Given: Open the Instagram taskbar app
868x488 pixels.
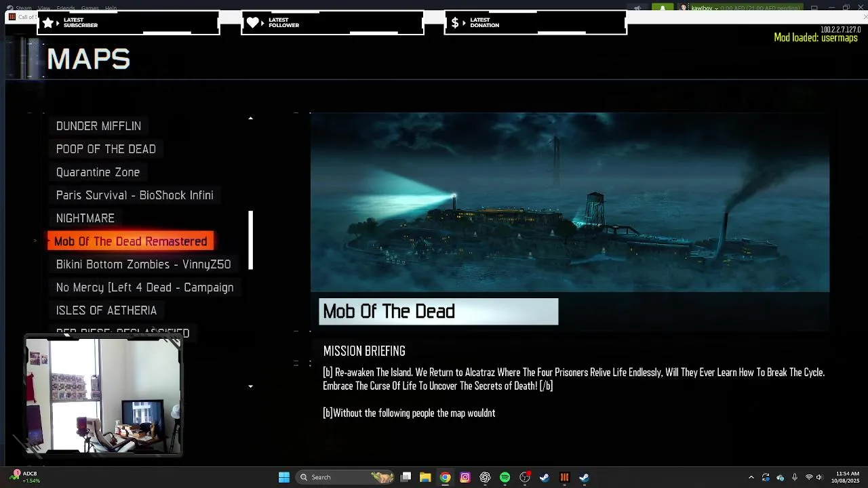Looking at the screenshot, I should coord(465,477).
